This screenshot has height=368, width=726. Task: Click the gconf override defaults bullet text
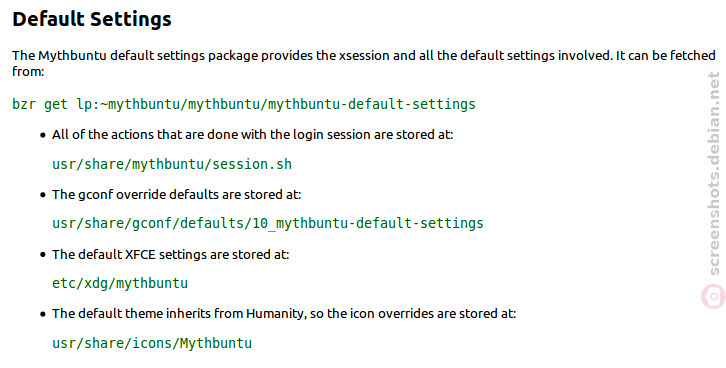176,194
